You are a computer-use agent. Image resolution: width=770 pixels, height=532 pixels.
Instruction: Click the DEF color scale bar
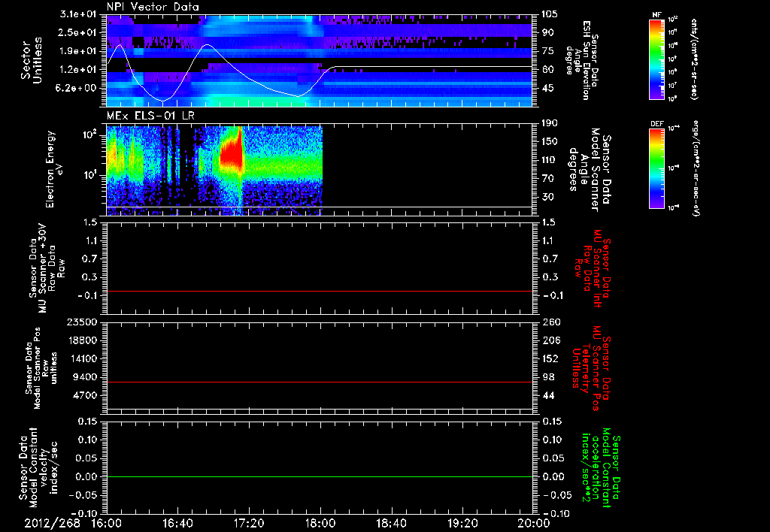click(x=657, y=168)
